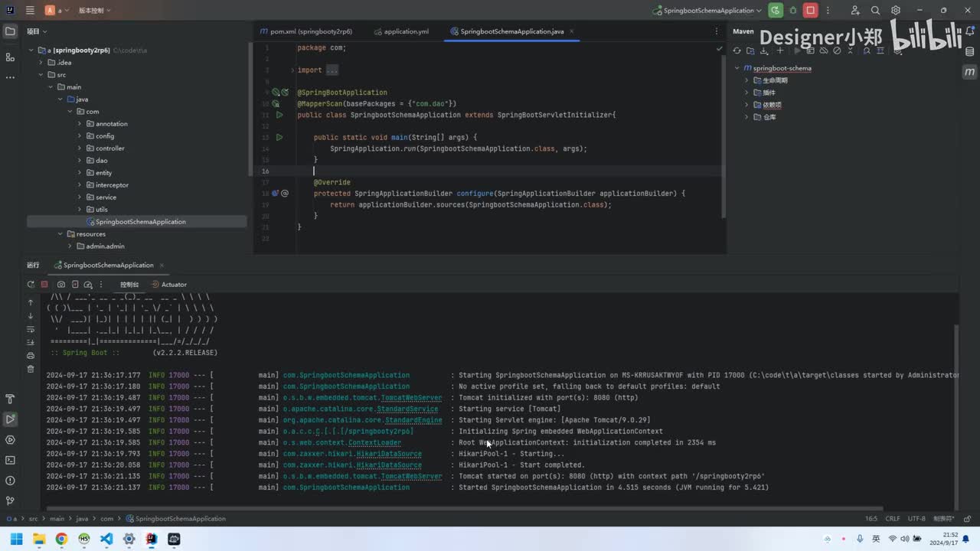This screenshot has height=551, width=980.
Task: Click the Maven reload projects icon
Action: [737, 51]
